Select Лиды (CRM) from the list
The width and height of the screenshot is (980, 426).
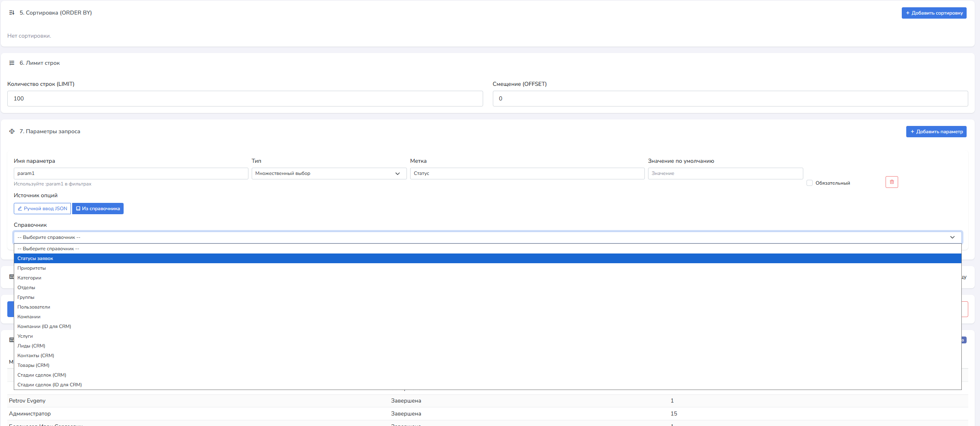coord(31,346)
